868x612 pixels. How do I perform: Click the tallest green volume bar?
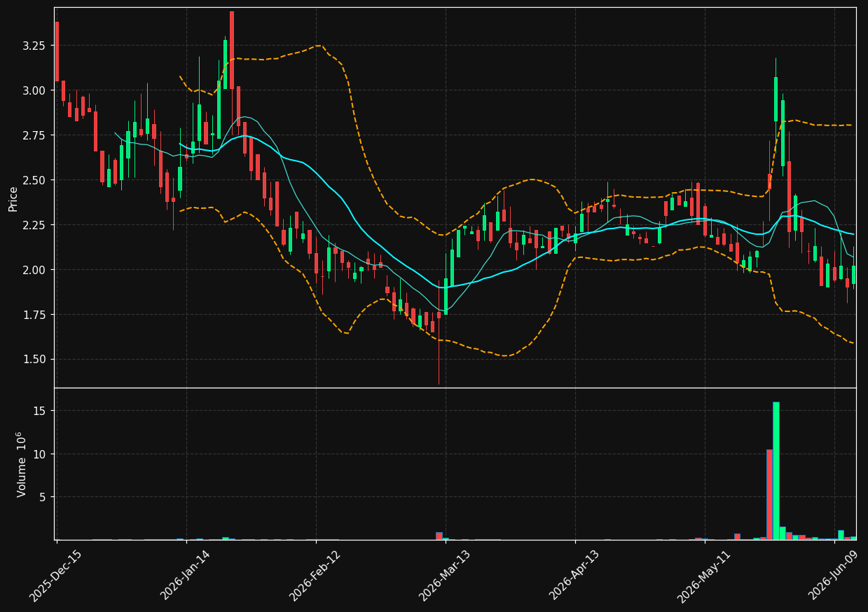tap(776, 470)
